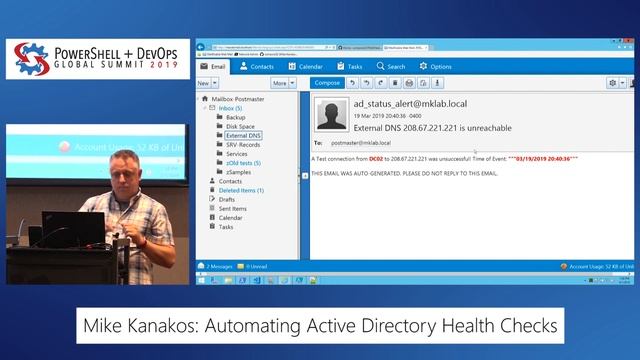Click the Services folder icon
Viewport: 640px width, 360px height.
click(220, 153)
